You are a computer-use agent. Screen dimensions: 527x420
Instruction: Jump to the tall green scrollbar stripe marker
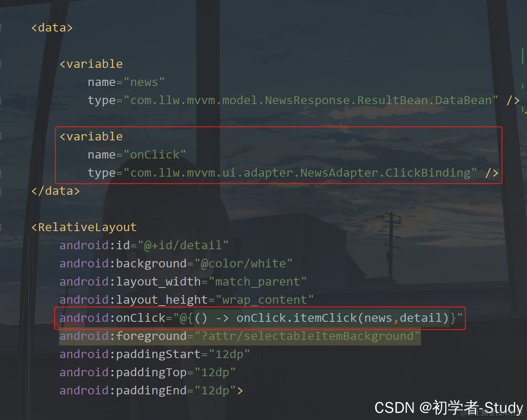coord(523,56)
